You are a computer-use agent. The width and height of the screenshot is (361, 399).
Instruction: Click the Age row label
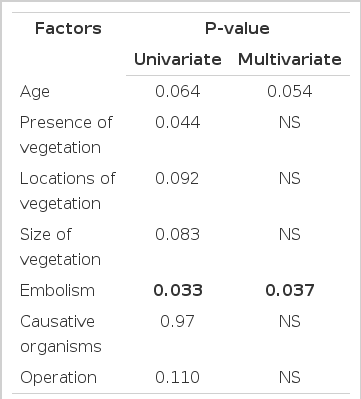[x=35, y=92]
